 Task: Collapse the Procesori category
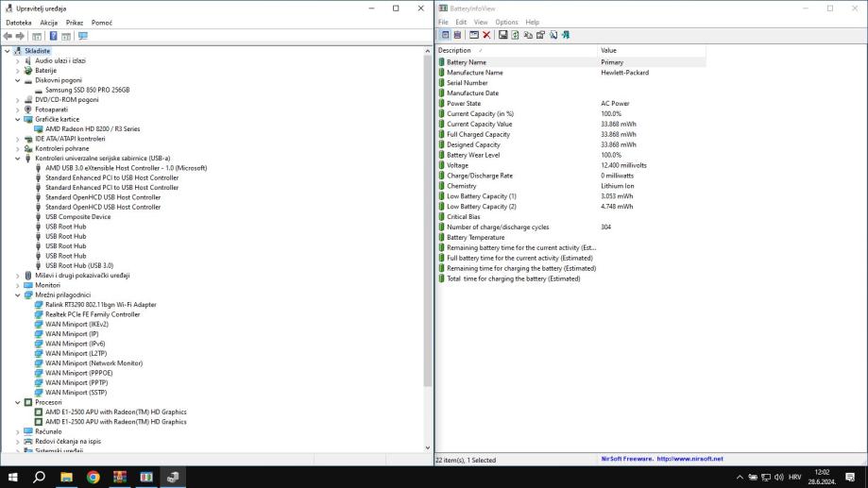click(17, 402)
